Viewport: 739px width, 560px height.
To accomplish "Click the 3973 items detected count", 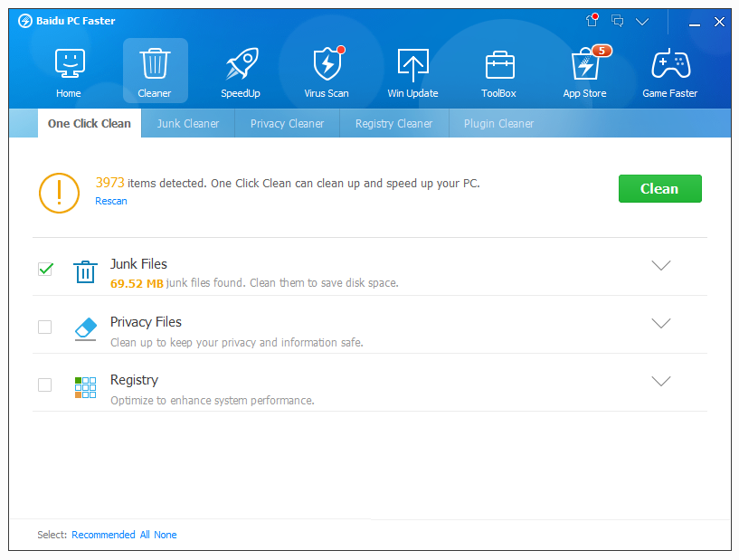I will coord(109,183).
